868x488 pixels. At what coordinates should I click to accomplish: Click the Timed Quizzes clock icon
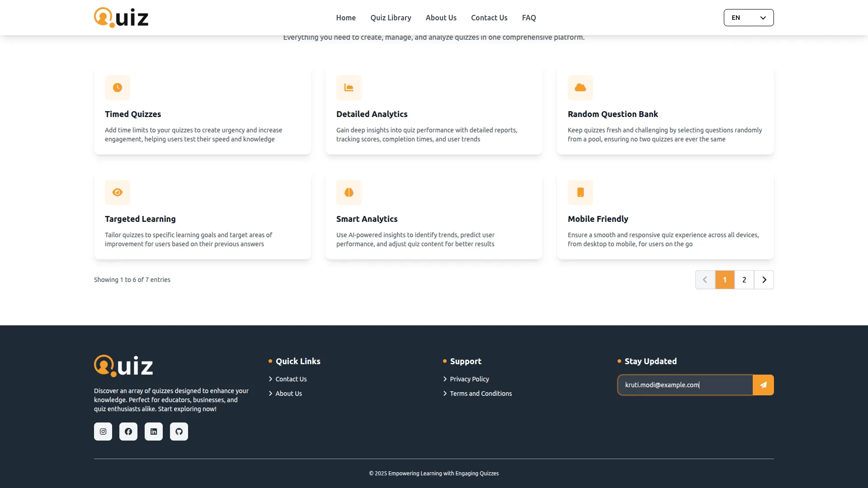click(118, 88)
